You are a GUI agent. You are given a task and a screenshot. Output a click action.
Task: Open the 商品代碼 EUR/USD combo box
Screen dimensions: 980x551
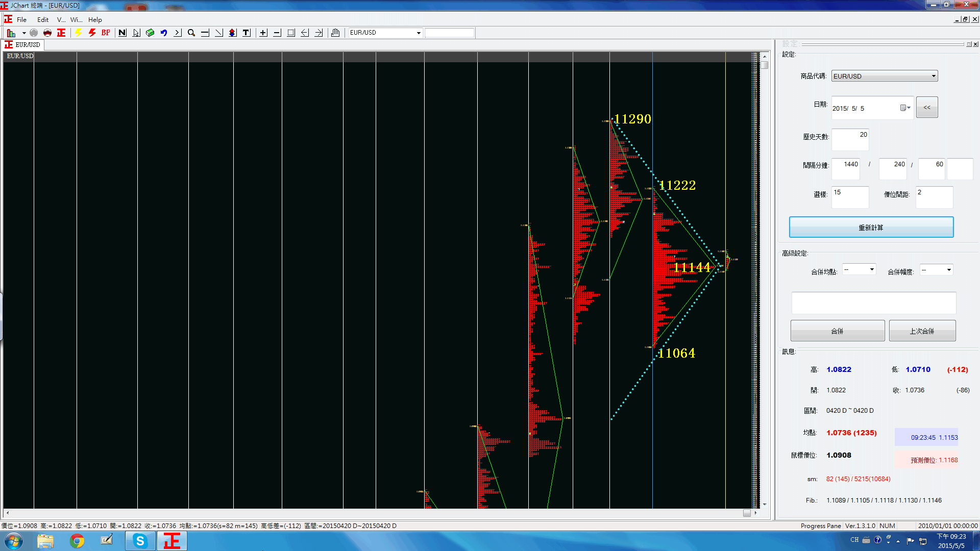[x=885, y=76]
